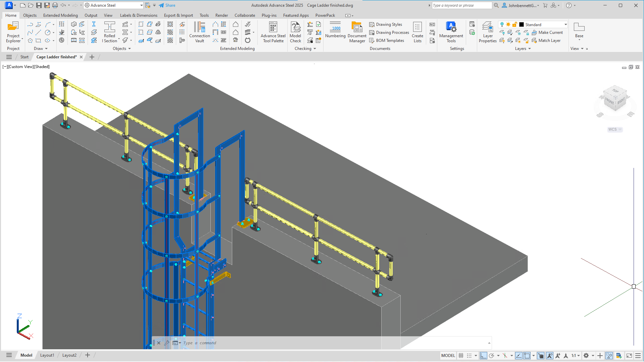644x362 pixels.
Task: Click the building grid icon in Objects
Action: 62,24
